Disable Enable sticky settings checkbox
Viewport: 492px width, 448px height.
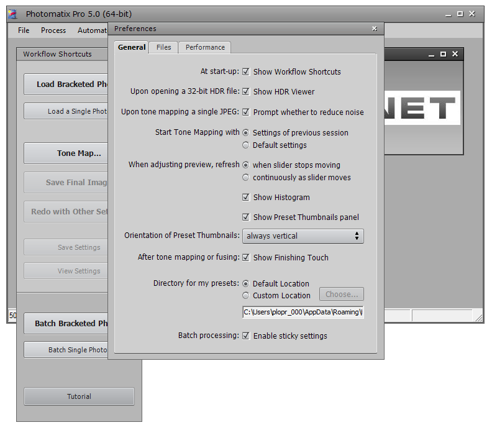246,336
